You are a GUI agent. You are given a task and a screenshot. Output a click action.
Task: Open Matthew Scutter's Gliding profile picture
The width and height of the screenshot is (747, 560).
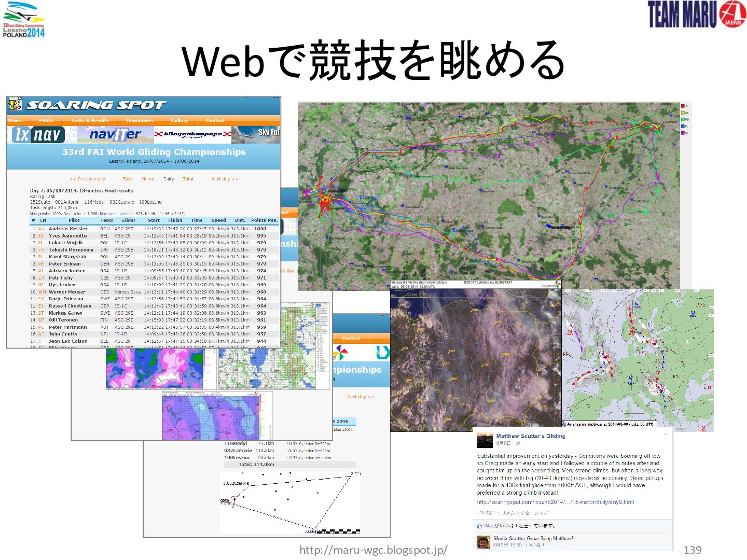pos(485,440)
